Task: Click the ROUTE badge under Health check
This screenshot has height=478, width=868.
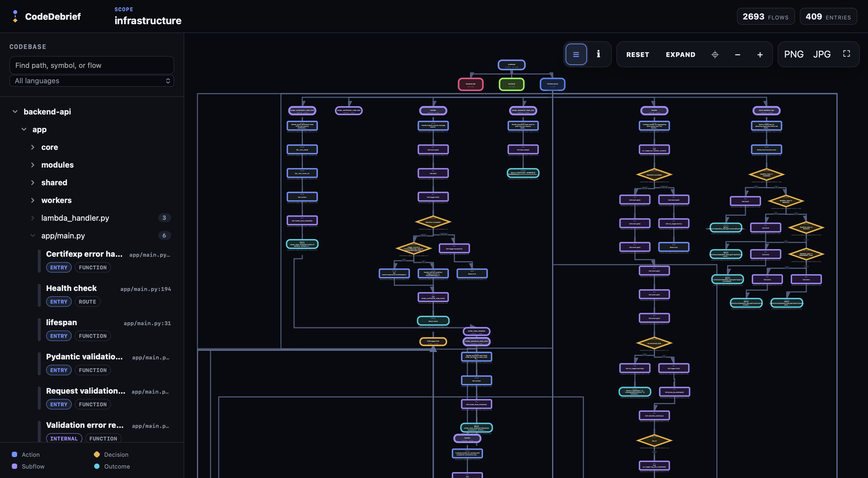Action: (x=87, y=302)
